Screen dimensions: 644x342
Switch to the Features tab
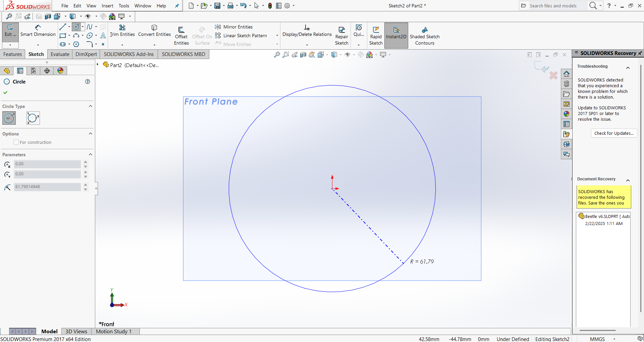pos(12,54)
